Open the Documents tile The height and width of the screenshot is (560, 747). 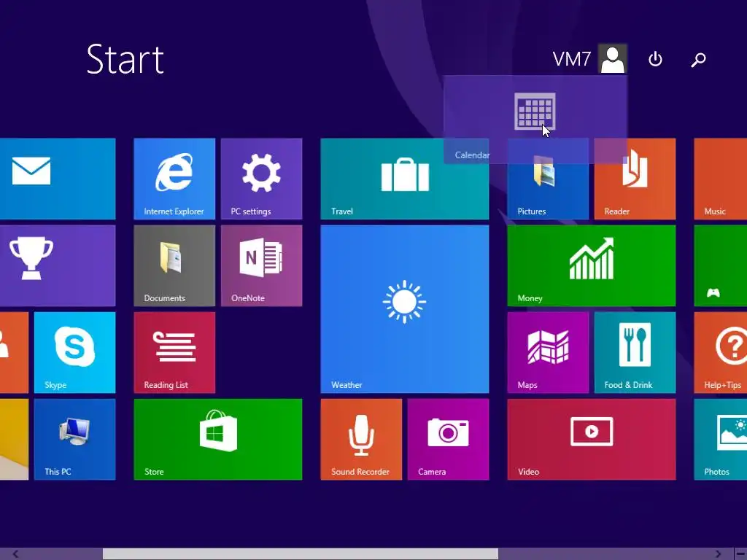point(174,265)
